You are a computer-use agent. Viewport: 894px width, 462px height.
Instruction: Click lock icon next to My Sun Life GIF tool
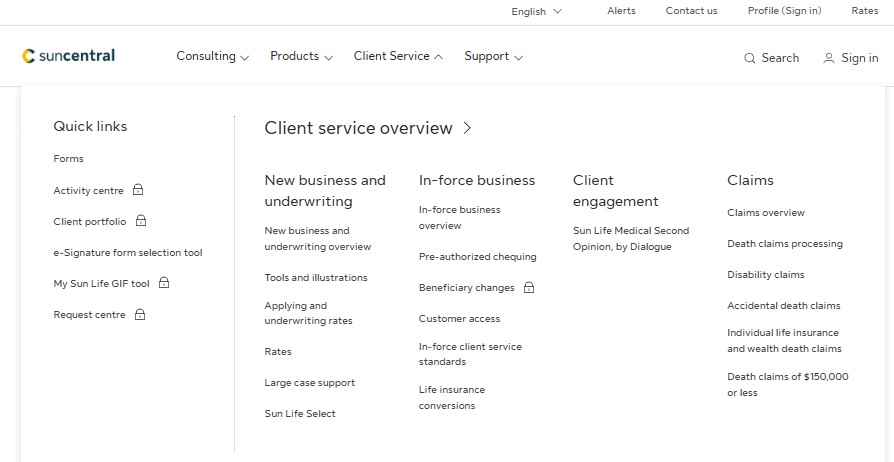164,283
